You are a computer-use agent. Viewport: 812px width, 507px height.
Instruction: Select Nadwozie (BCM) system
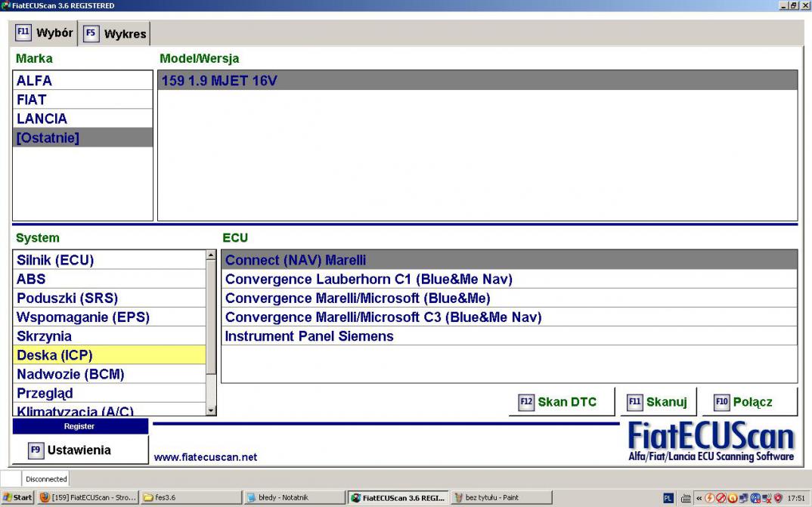[110, 374]
